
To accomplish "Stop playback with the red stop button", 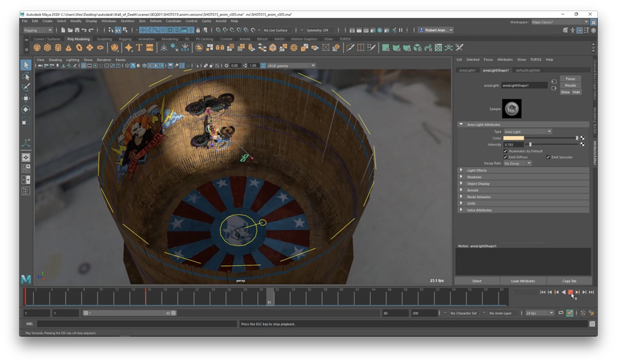I will [x=571, y=292].
